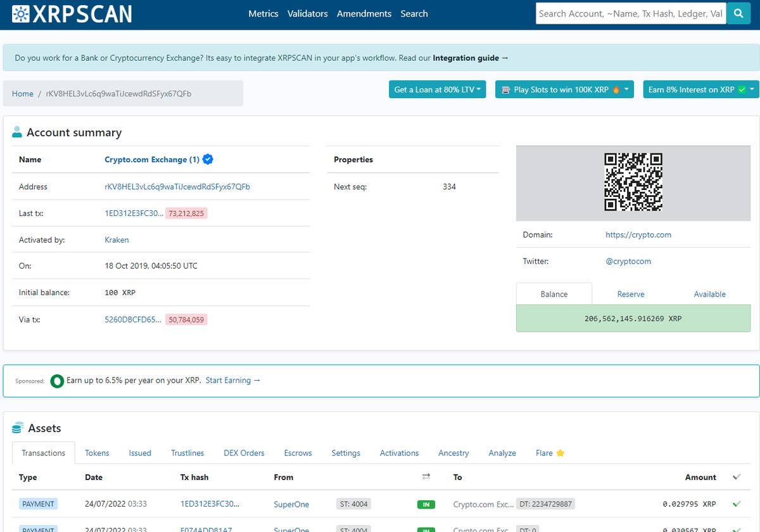Click the verified badge beside Crypto.com Exchange

click(x=208, y=160)
